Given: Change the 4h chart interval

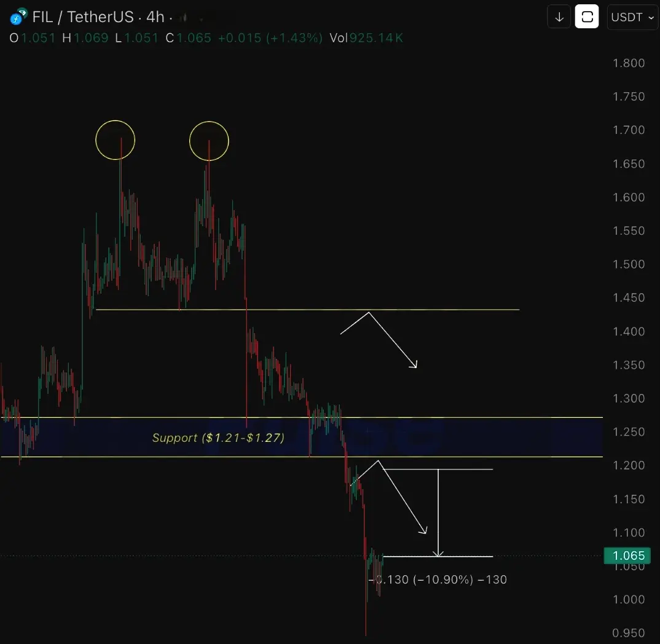Looking at the screenshot, I should 155,17.
